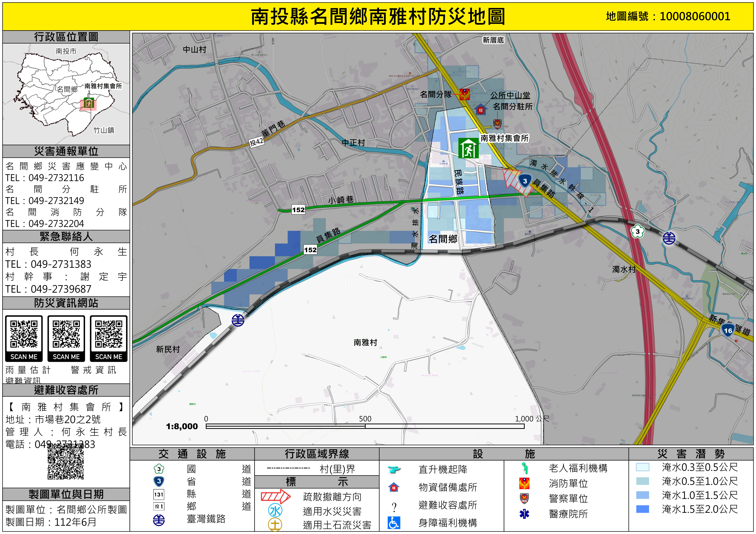Click the 公所中山堂 underlined label
The width and height of the screenshot is (756, 534).
510,95
